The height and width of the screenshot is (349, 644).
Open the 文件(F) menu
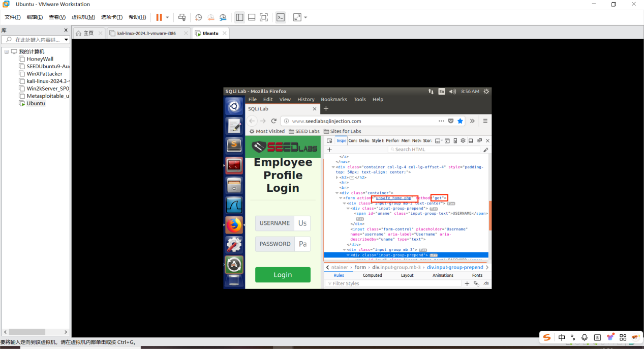tap(13, 17)
